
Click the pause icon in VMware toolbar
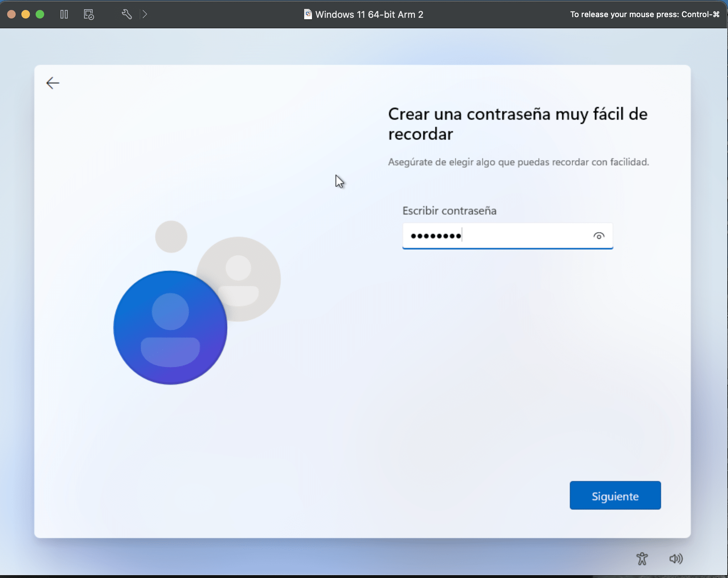pos(64,14)
